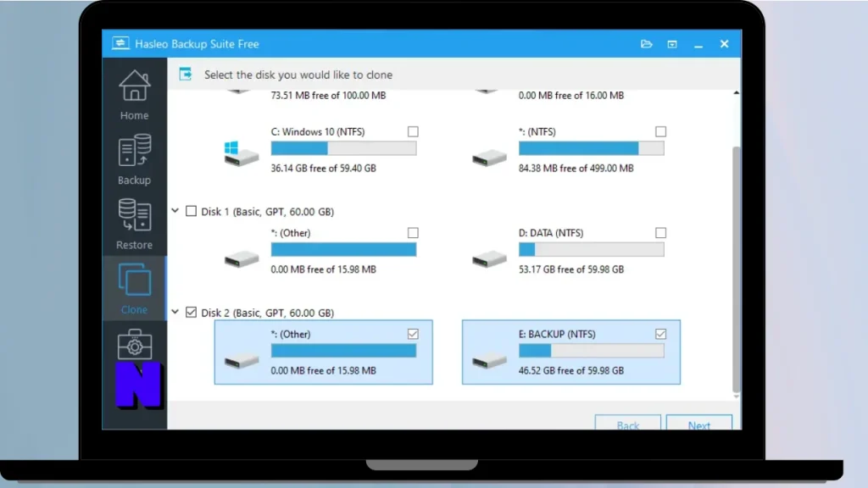Click the scrollbar up arrow
The height and width of the screenshot is (488, 868).
[x=736, y=92]
